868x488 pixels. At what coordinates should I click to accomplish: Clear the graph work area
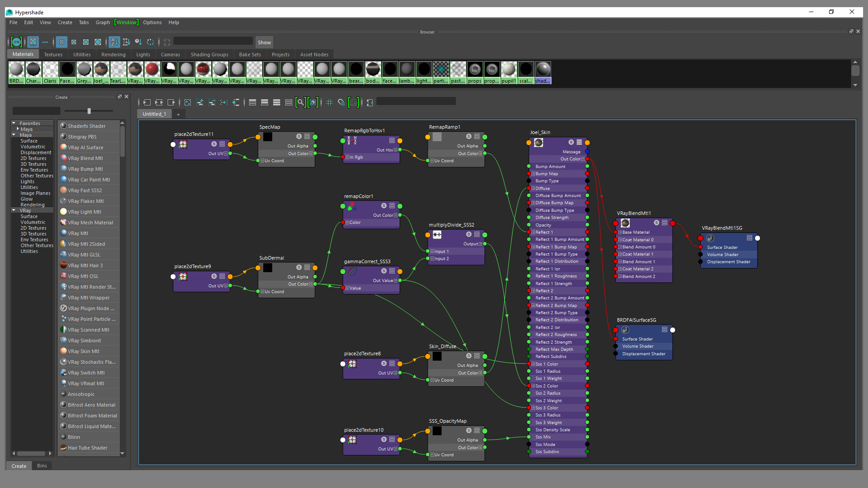[x=188, y=102]
